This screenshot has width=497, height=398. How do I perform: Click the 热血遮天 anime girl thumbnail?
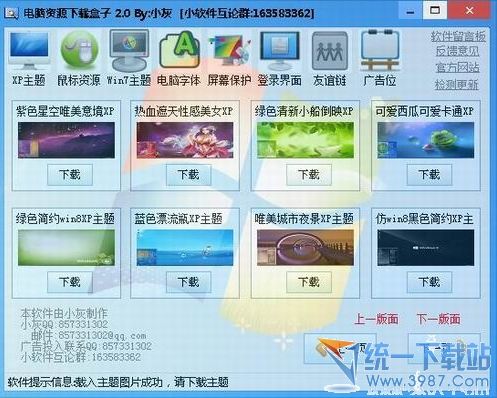coord(185,140)
